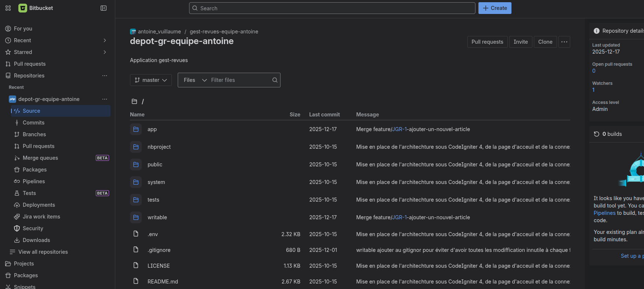Image resolution: width=644 pixels, height=289 pixels.
Task: Click the php repository icon in sidebar
Action: click(12, 99)
